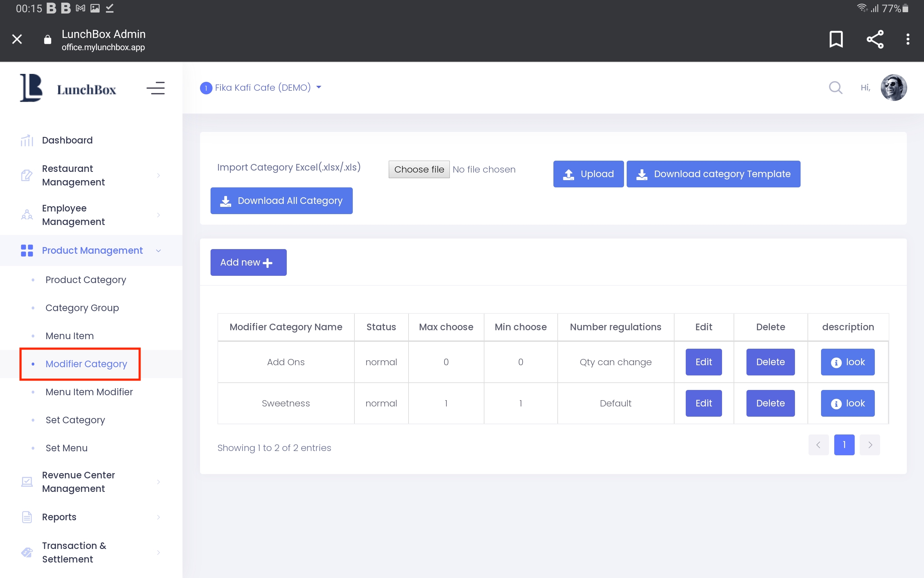
Task: Click Choose file input
Action: (419, 169)
